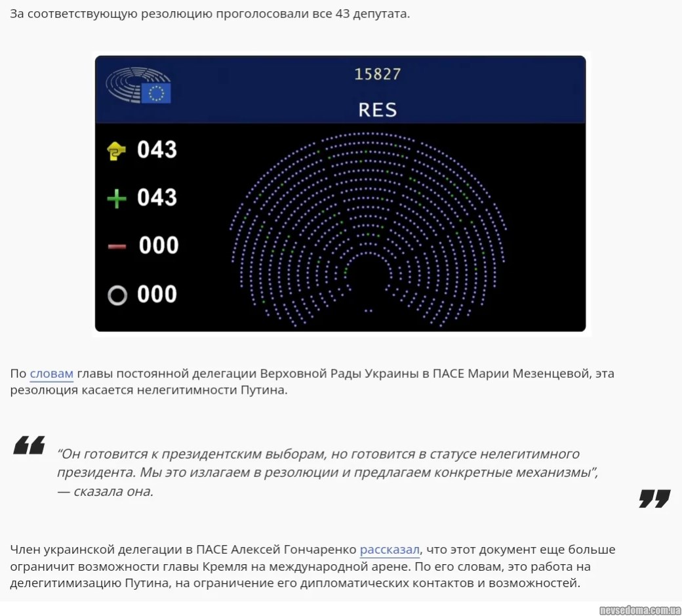
Task: Click the hemicycle seating chart
Action: [368, 223]
